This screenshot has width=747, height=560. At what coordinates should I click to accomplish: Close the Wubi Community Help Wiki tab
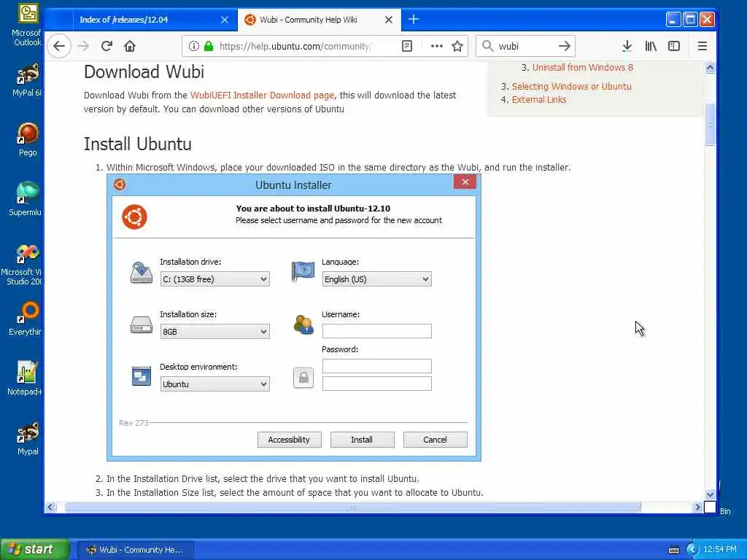pos(389,20)
